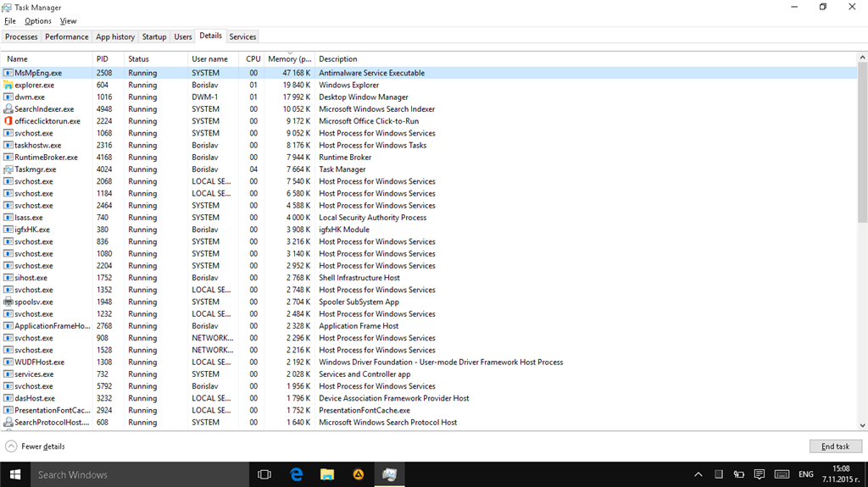The width and height of the screenshot is (868, 487).
Task: Select the 'DWM-1' user name cell
Action: 205,97
